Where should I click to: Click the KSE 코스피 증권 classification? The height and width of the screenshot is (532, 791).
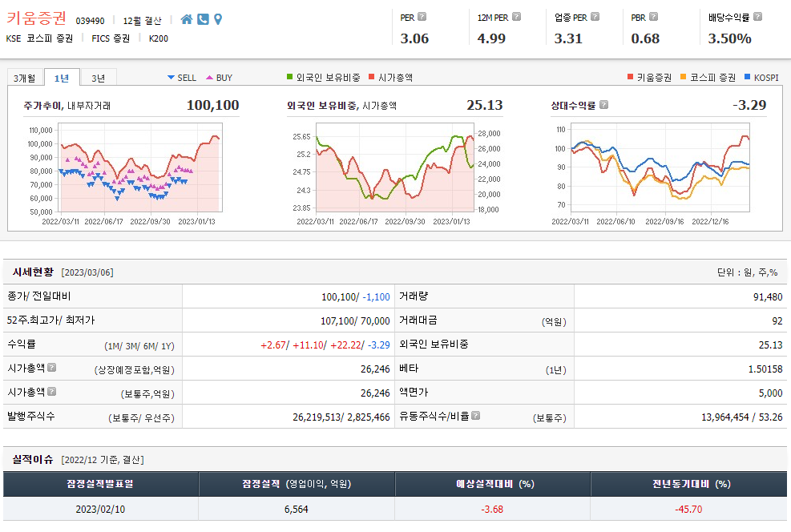pos(39,38)
